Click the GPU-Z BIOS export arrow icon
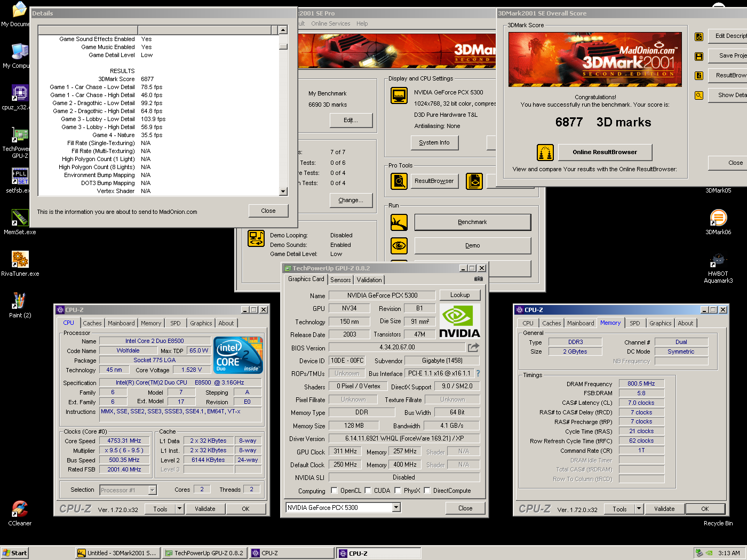 pyautogui.click(x=474, y=347)
